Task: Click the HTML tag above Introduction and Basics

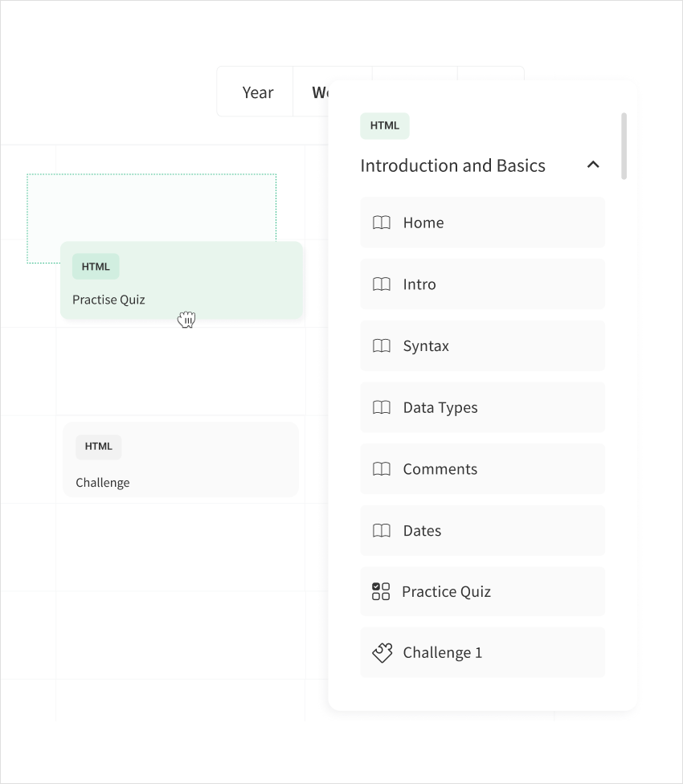Action: point(385,126)
